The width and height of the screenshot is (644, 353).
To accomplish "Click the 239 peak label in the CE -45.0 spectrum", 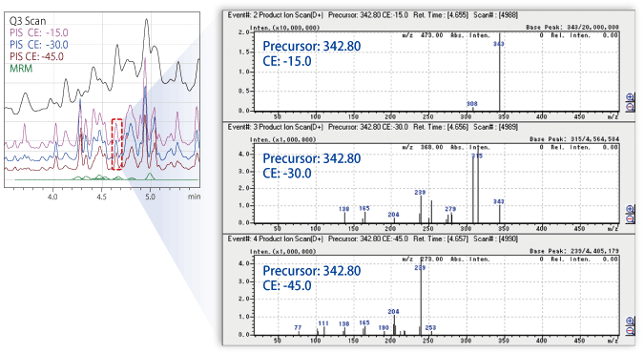I will click(420, 268).
